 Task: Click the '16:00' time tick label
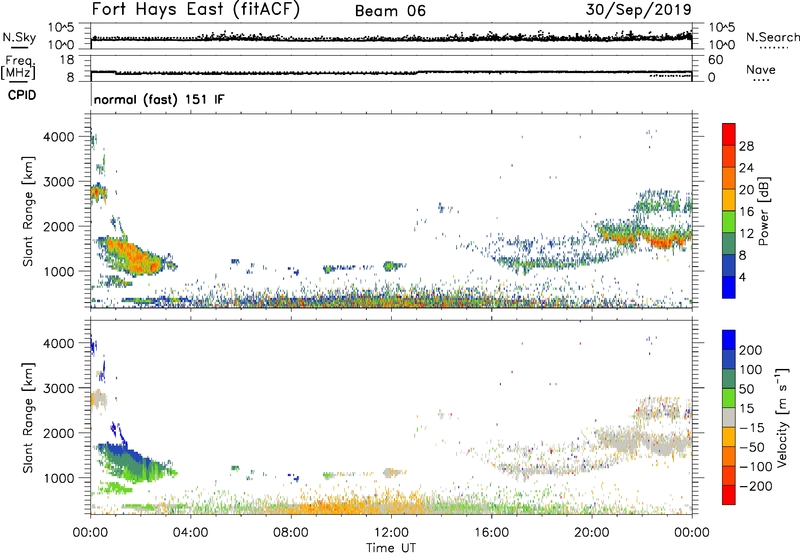pyautogui.click(x=491, y=532)
